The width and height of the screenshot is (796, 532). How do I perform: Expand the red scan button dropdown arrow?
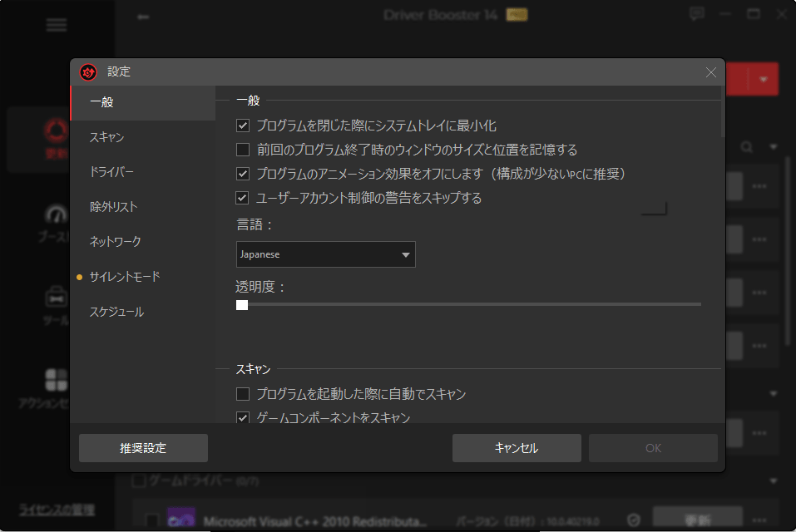(764, 79)
